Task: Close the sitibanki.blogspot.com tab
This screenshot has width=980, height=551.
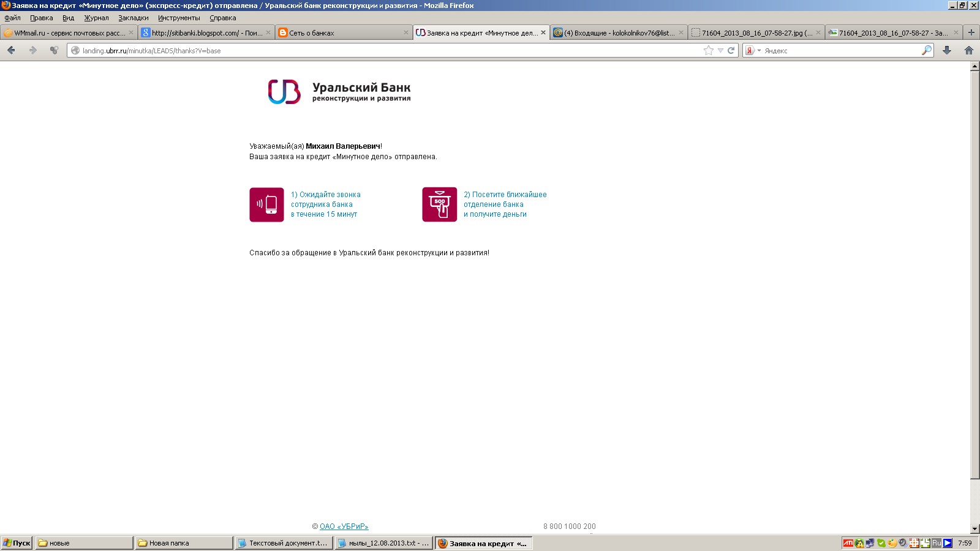Action: coord(268,32)
